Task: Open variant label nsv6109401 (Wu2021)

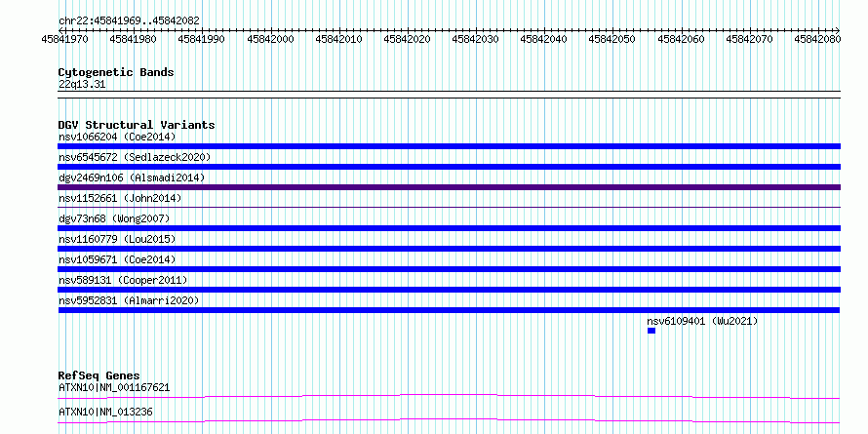Action: click(x=702, y=321)
